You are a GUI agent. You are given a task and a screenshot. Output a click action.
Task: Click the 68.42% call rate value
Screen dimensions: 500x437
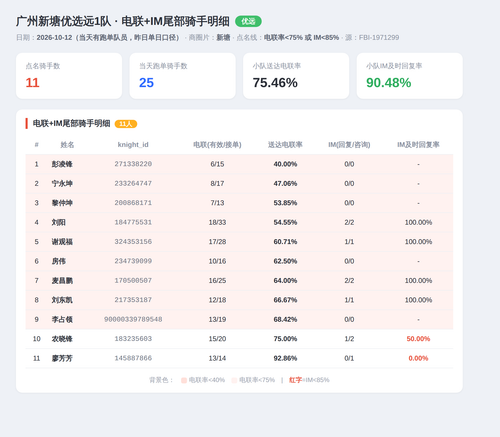285,319
